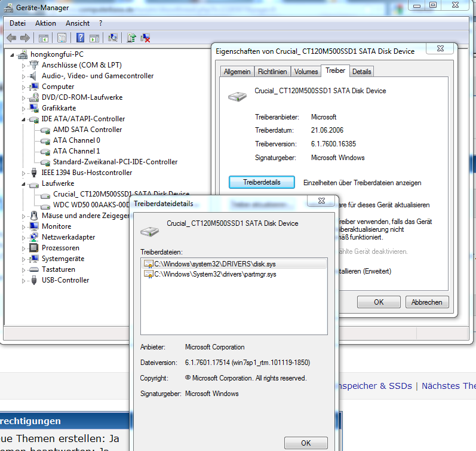Image resolution: width=476 pixels, height=451 pixels.
Task: Select ATA Channel 1 entry
Action: (x=76, y=151)
